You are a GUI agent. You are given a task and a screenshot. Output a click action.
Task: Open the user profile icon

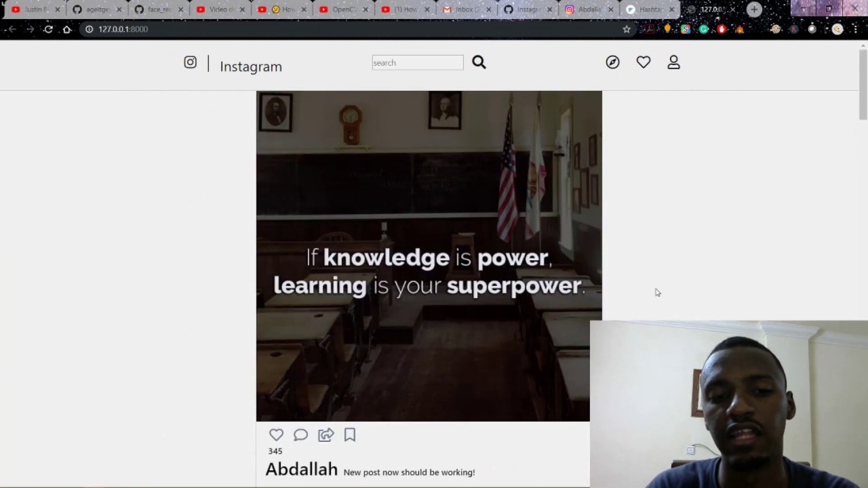click(673, 62)
